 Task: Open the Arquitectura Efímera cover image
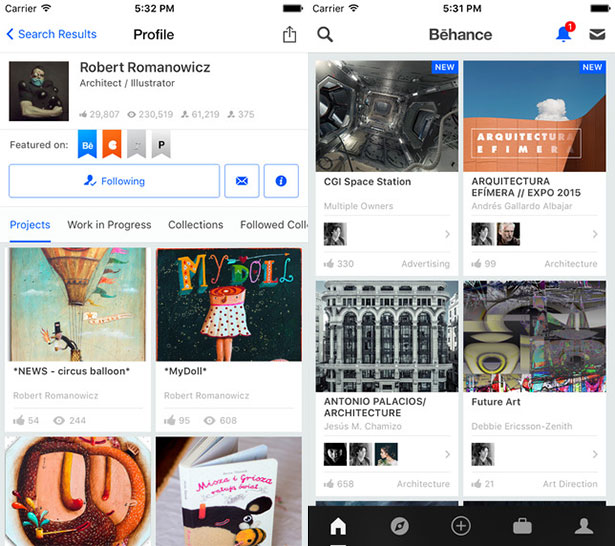(535, 116)
